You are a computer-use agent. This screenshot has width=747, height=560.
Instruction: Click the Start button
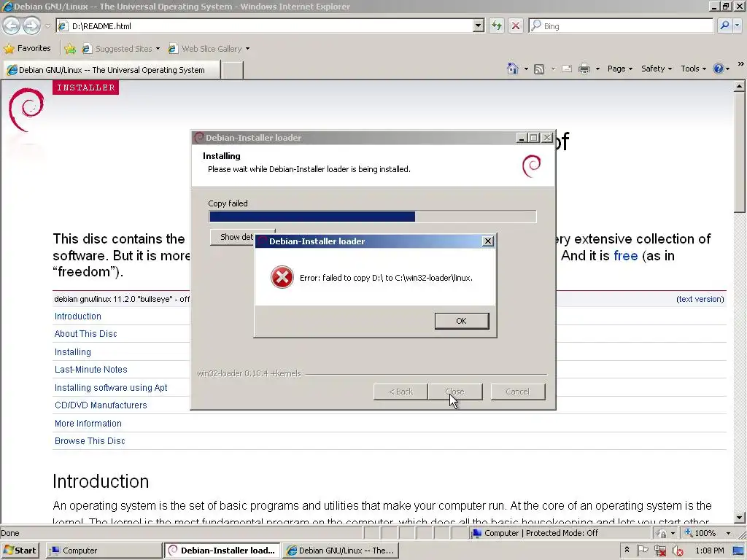(20, 551)
